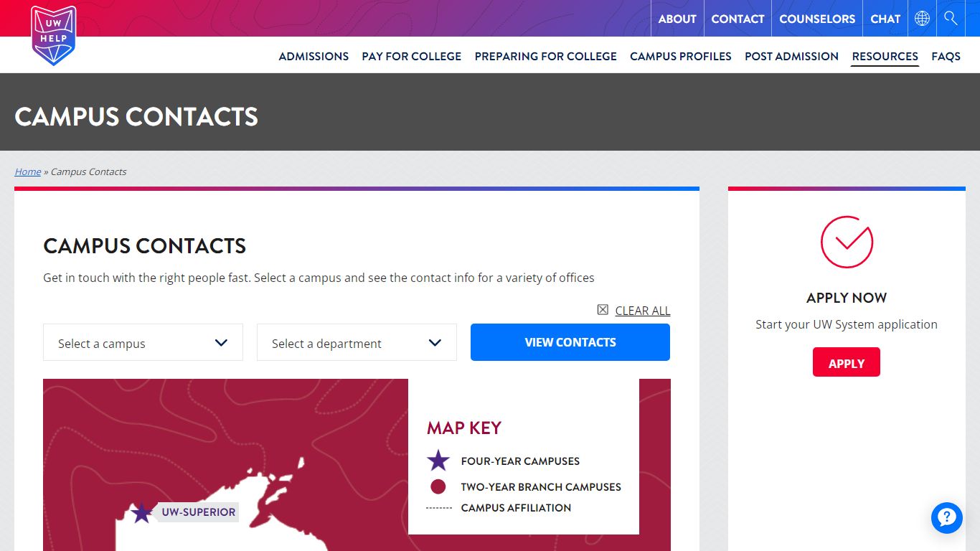Image resolution: width=980 pixels, height=551 pixels.
Task: Click the four-year campuses star in map key
Action: tap(438, 461)
